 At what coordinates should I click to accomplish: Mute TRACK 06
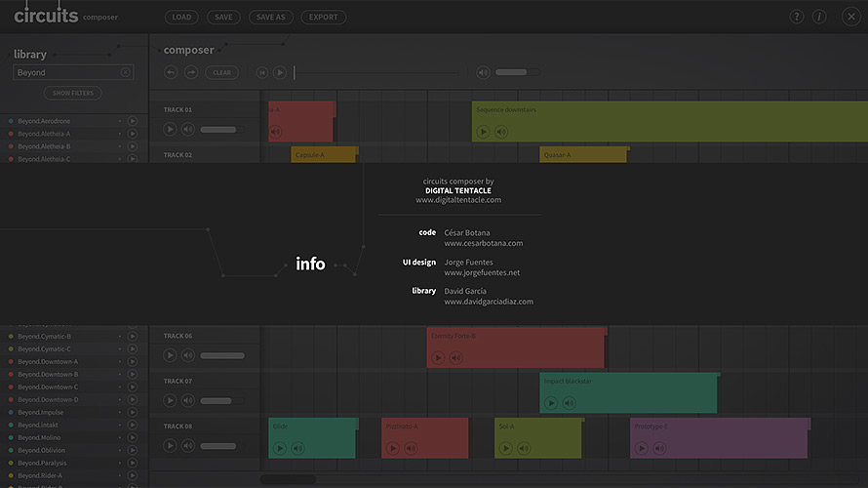click(188, 355)
